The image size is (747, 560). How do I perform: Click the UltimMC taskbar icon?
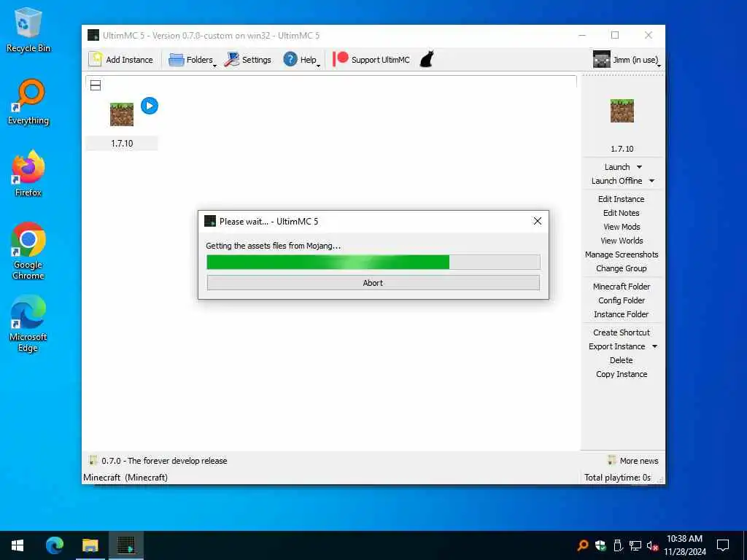(125, 545)
